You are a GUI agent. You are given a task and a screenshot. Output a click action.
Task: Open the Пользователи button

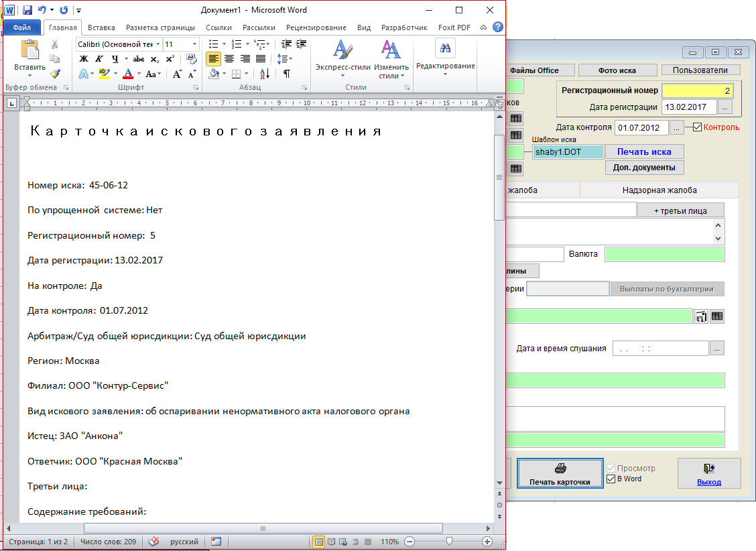[700, 70]
